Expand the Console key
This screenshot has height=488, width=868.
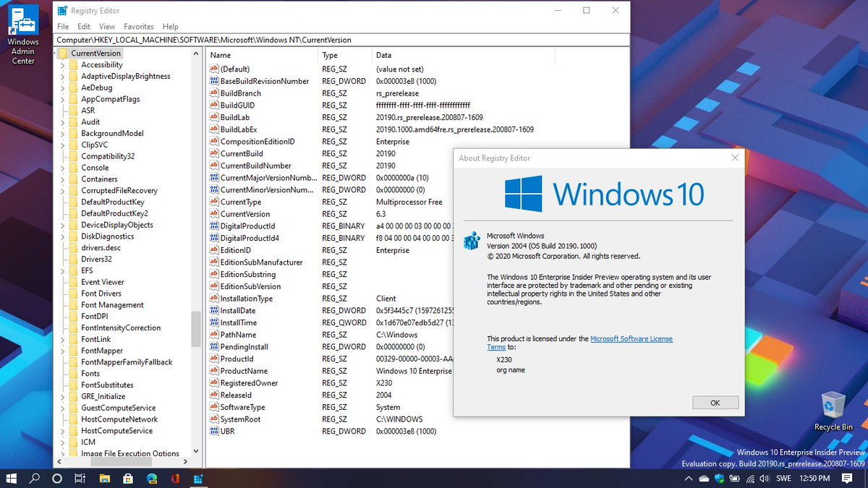tap(63, 168)
